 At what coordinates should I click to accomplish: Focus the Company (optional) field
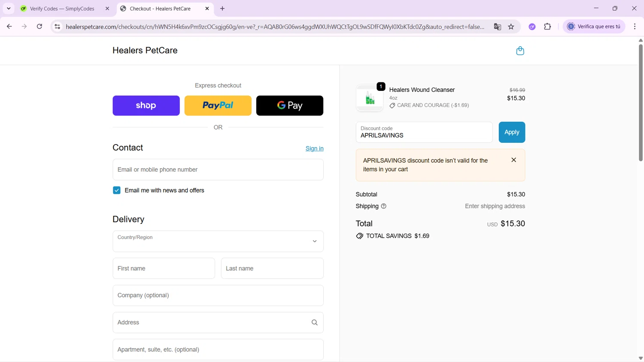[x=218, y=296]
